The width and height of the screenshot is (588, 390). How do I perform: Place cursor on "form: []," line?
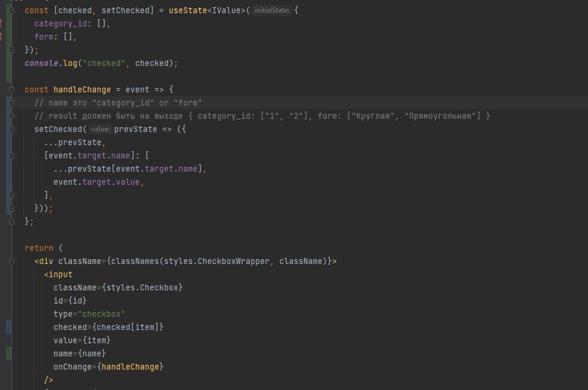(55, 37)
